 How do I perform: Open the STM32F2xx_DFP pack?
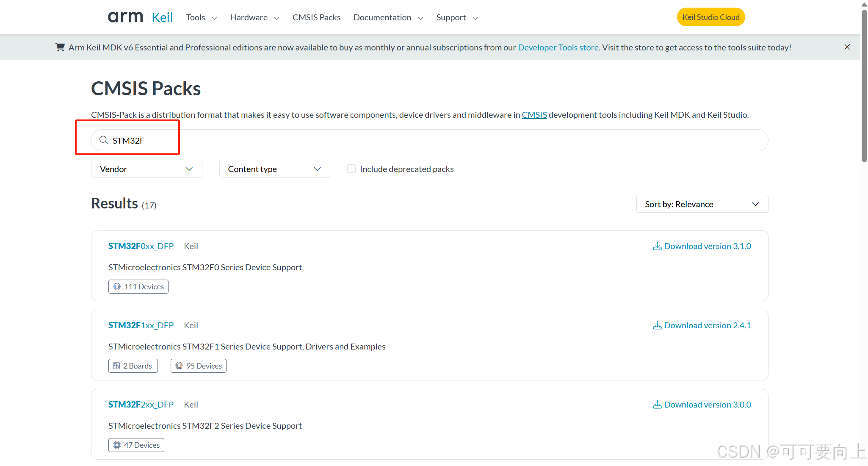pyautogui.click(x=141, y=405)
